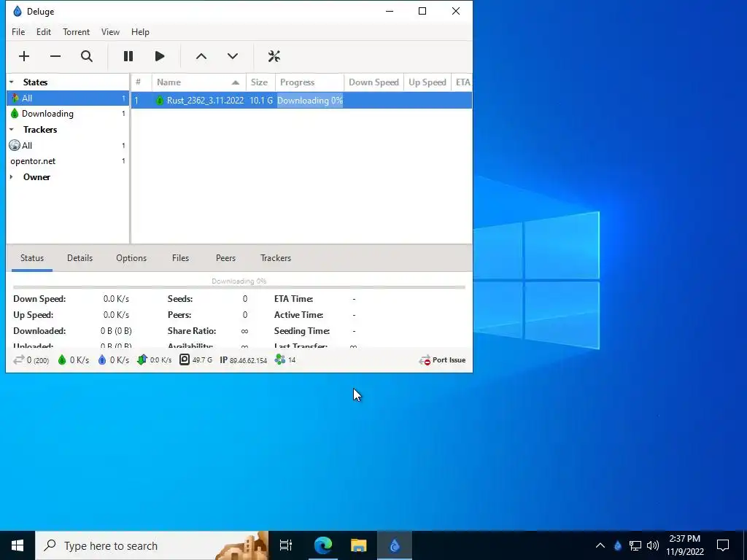Switch to the Trackers tab

pos(275,258)
